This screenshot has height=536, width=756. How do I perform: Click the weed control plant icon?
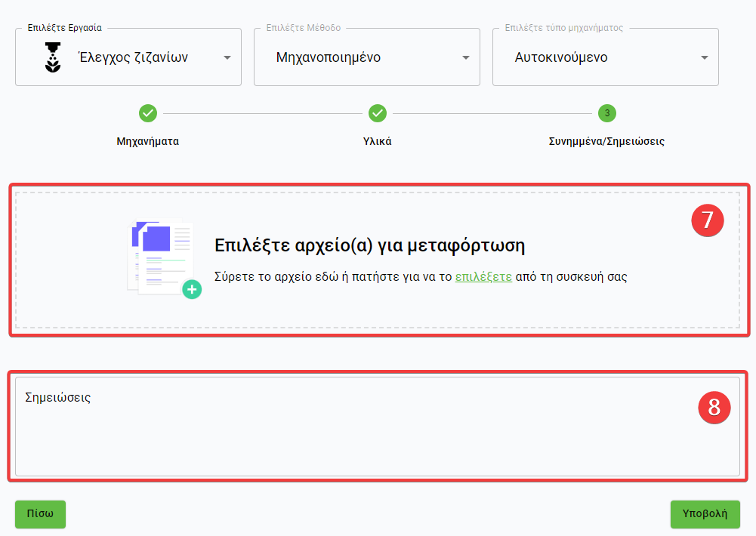53,58
